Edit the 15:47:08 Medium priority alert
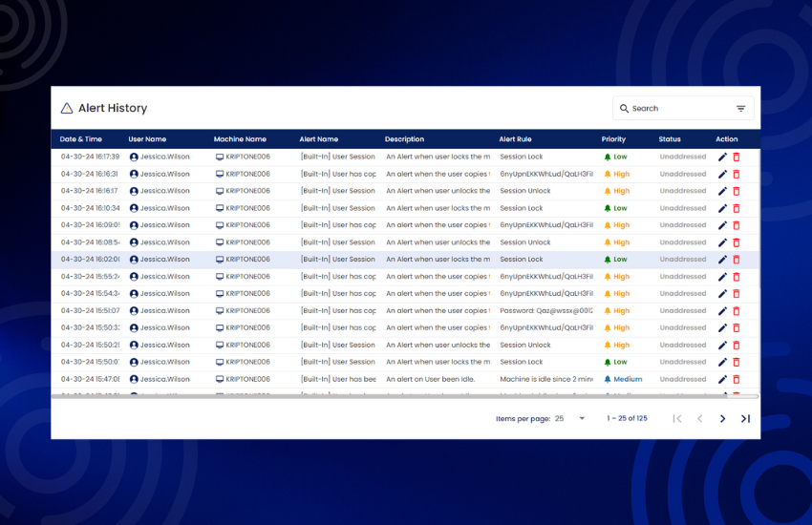The image size is (812, 525). click(722, 380)
